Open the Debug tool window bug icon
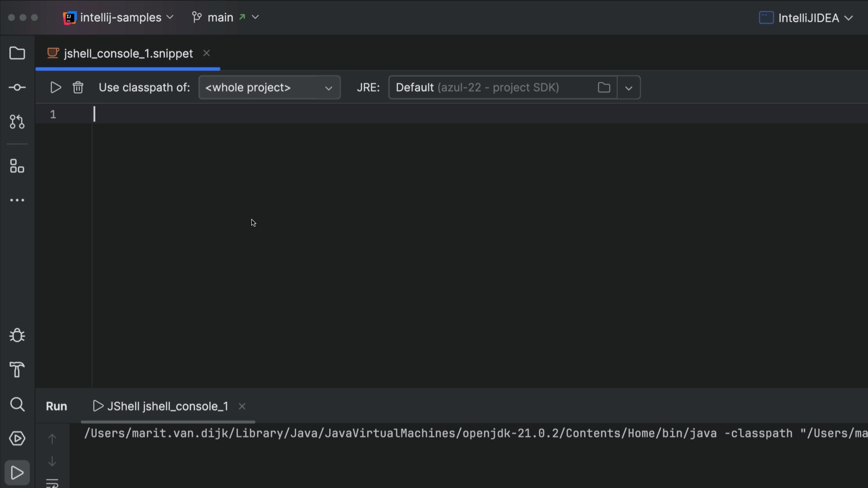The height and width of the screenshot is (488, 868). pyautogui.click(x=17, y=335)
